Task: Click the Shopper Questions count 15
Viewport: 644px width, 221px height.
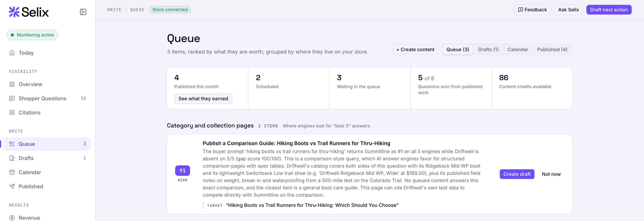Action: coord(83,99)
